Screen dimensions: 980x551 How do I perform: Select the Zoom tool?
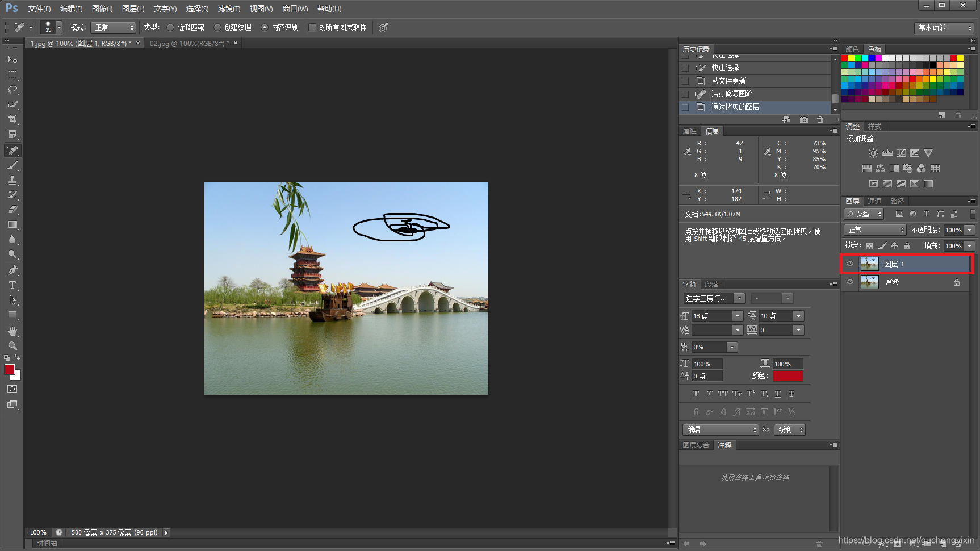tap(12, 346)
